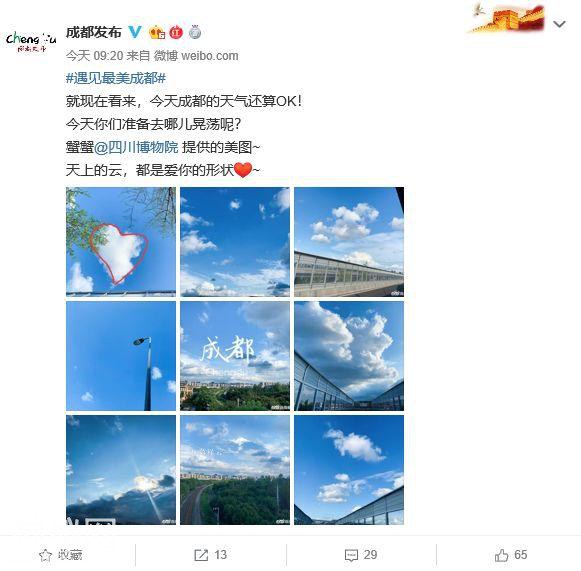Click the repost icon showing 13
The width and height of the screenshot is (581, 571).
[x=201, y=555]
